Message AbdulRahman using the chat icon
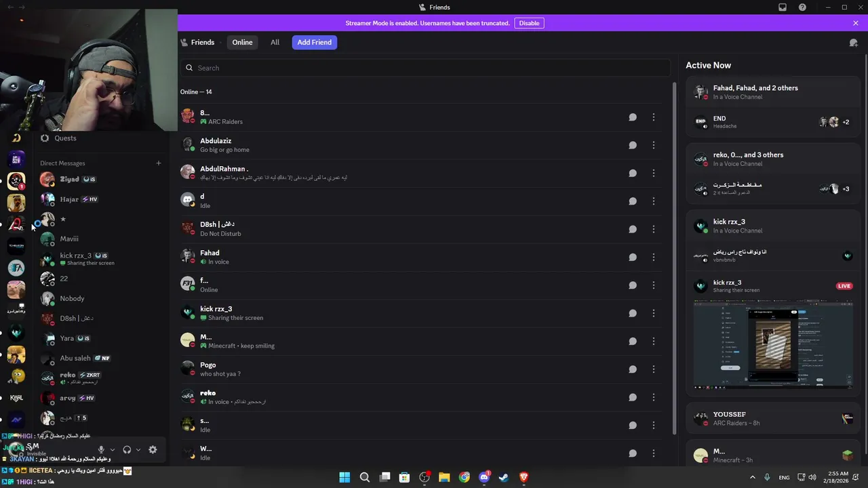868x488 pixels. [x=633, y=173]
